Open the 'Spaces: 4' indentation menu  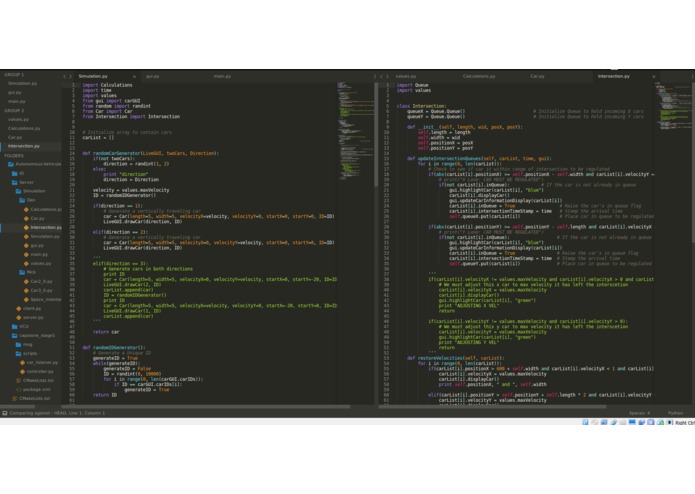tap(639, 413)
